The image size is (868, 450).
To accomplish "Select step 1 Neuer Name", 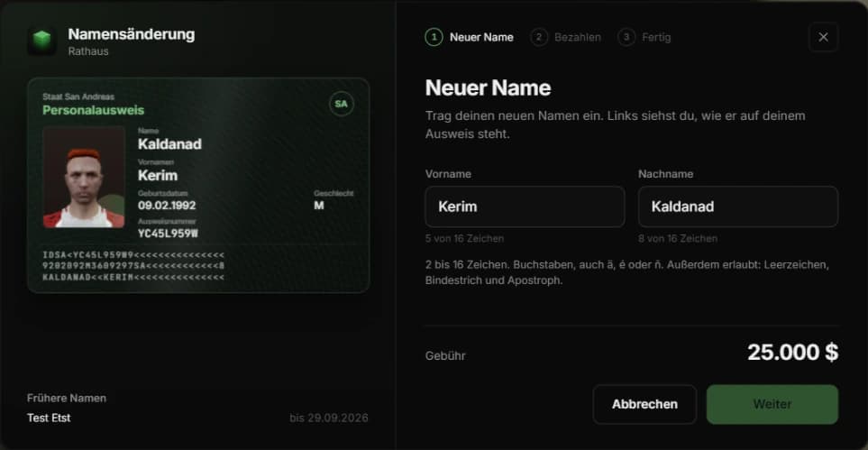I will 470,37.
